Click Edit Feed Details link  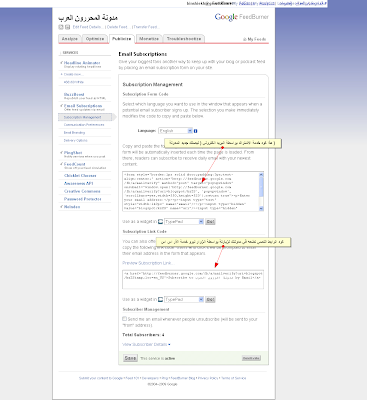87,27
